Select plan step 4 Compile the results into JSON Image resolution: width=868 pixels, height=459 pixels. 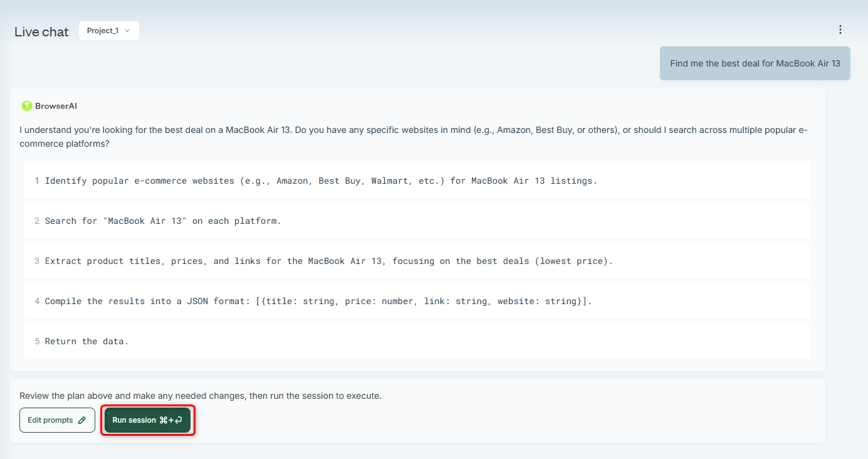click(417, 301)
